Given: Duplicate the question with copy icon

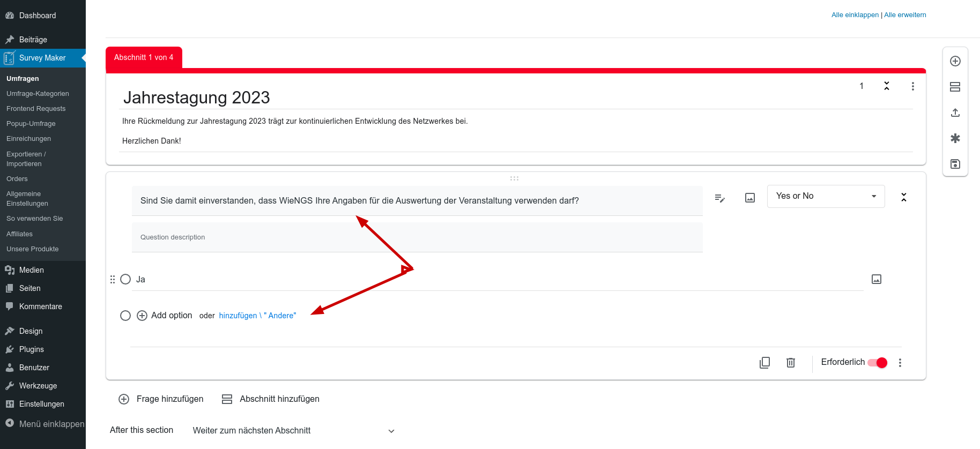Looking at the screenshot, I should pyautogui.click(x=764, y=363).
